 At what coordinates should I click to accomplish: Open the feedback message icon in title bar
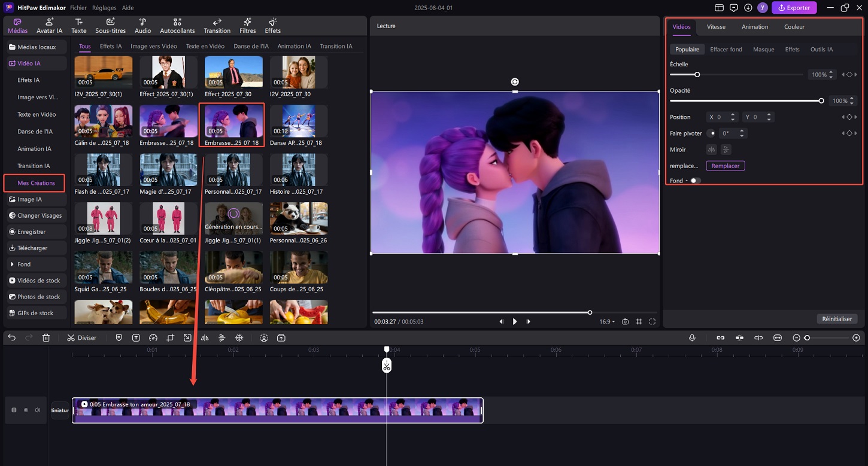tap(734, 8)
